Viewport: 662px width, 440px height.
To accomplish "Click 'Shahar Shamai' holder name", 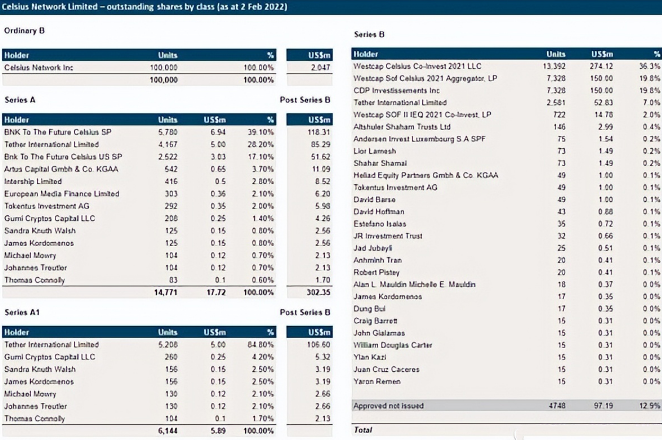I will pyautogui.click(x=380, y=163).
